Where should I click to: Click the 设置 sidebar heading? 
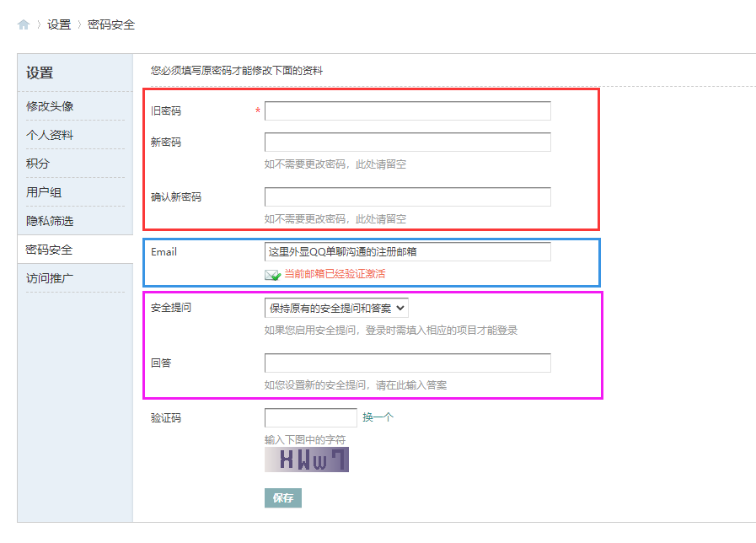[40, 73]
